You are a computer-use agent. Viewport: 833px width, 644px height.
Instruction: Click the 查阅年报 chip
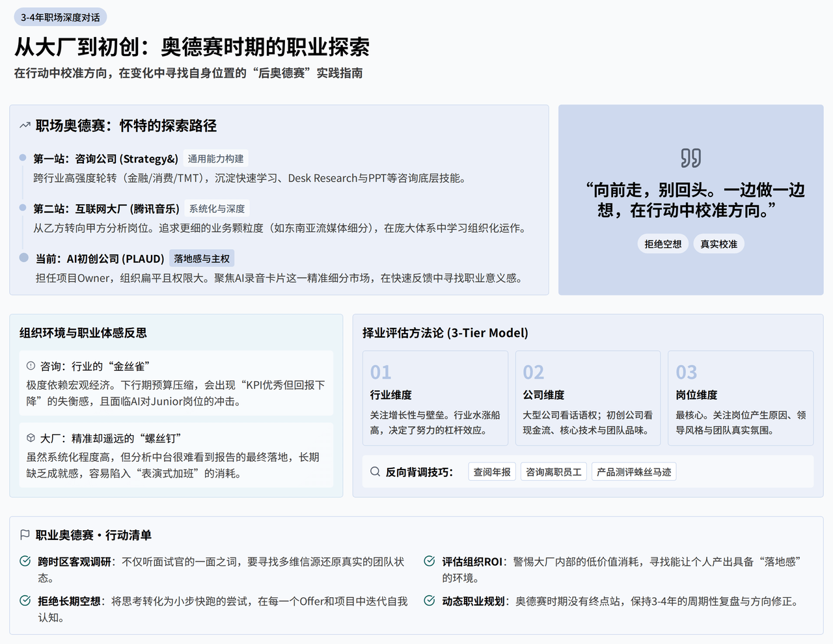point(492,472)
